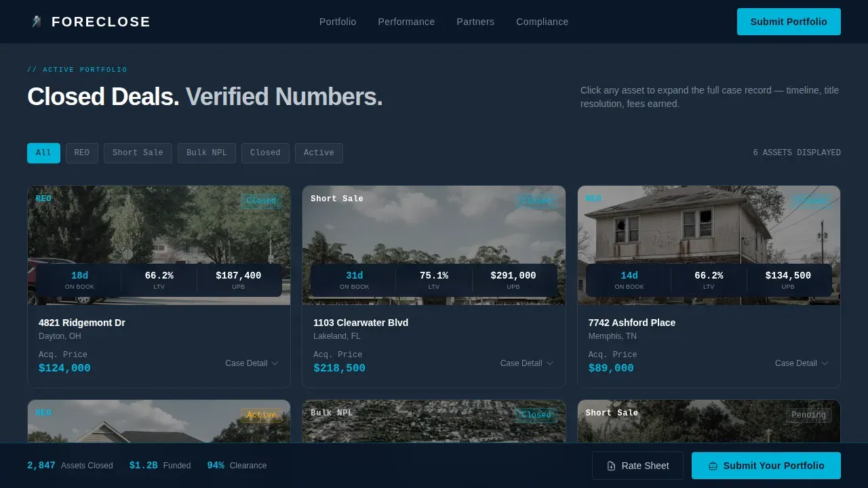The height and width of the screenshot is (488, 868).
Task: Go to the Partners section
Action: click(475, 22)
